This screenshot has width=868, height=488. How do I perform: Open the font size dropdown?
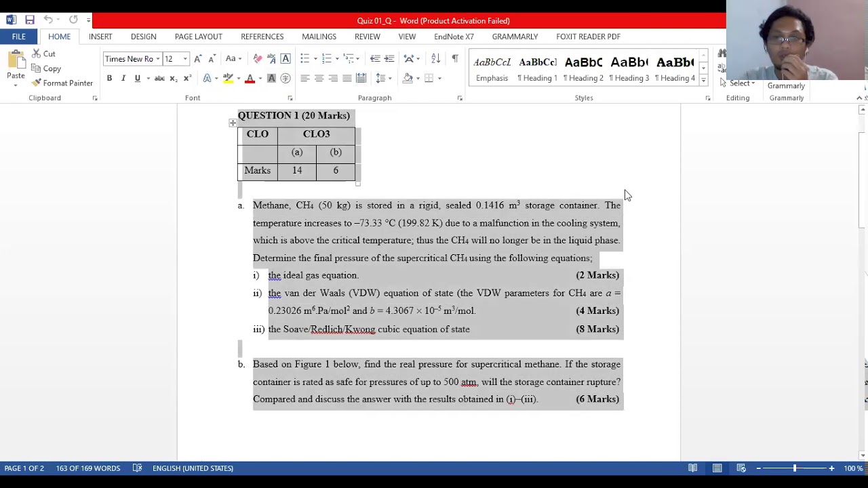pos(185,59)
